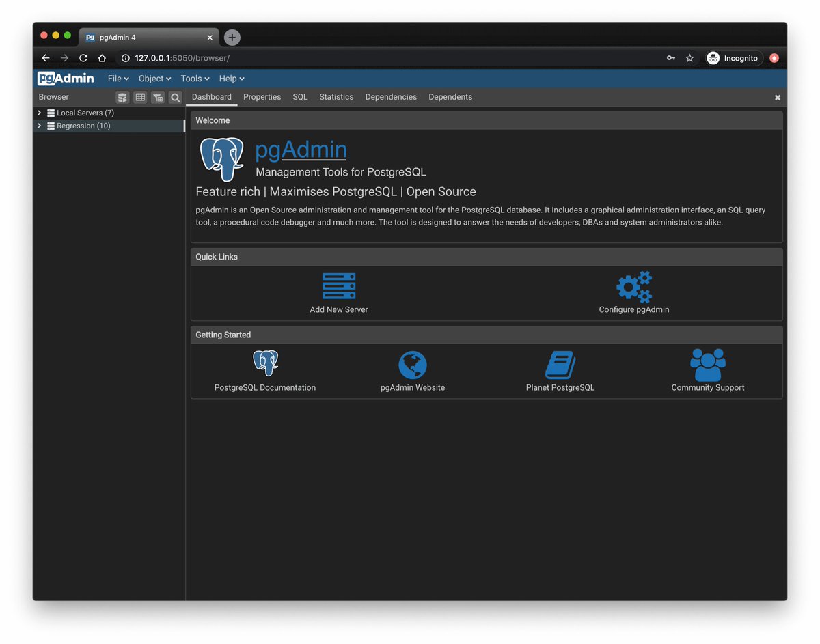
Task: Click the browser forward arrow
Action: click(64, 58)
